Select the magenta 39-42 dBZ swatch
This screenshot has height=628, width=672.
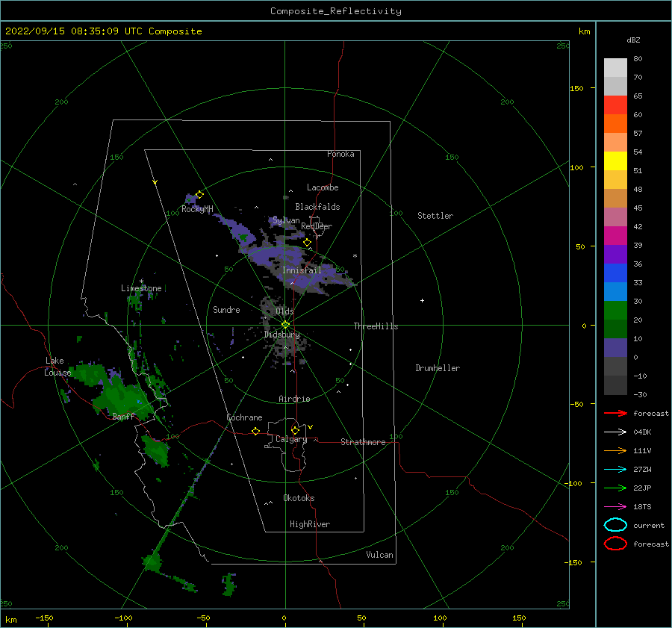click(615, 235)
